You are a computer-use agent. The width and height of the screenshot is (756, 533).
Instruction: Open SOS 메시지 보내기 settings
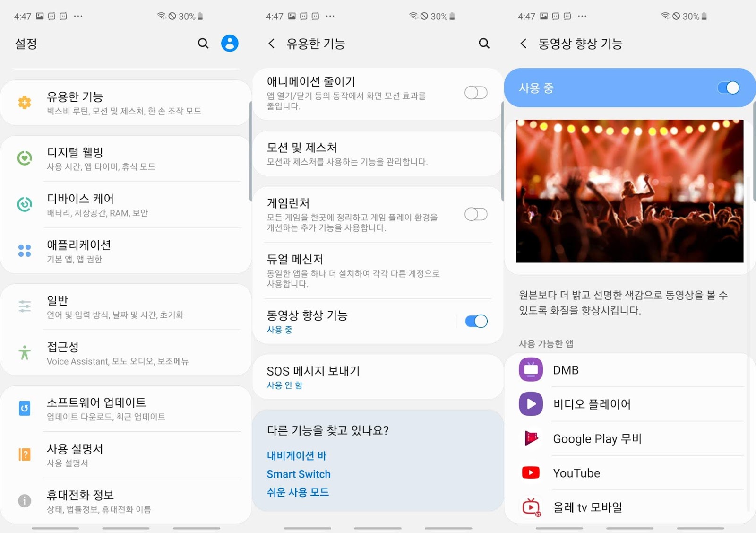coord(378,377)
